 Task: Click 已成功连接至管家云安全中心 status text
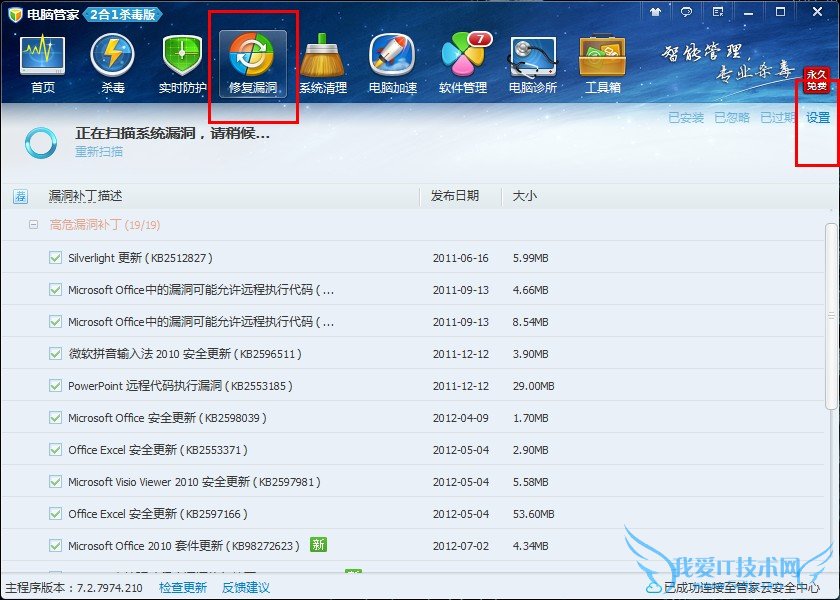(x=742, y=588)
